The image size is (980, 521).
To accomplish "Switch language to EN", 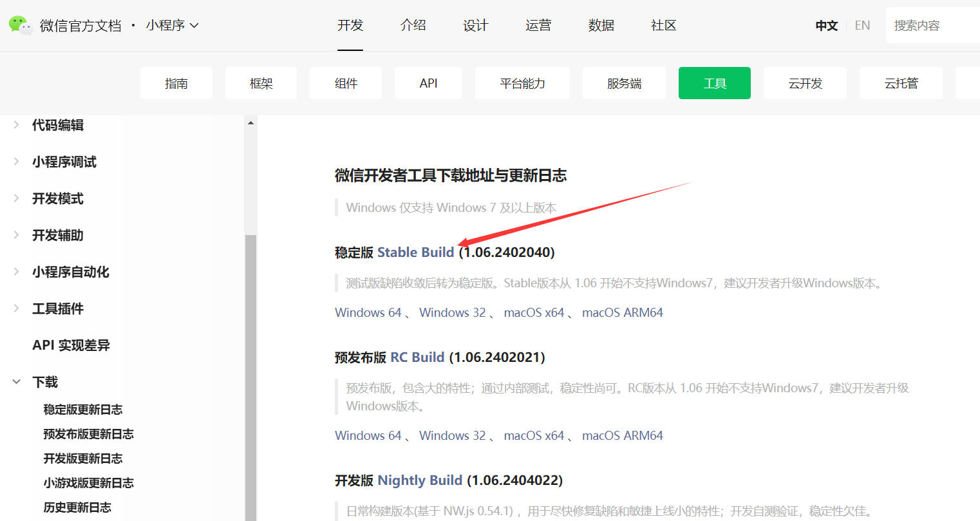I will coord(862,26).
